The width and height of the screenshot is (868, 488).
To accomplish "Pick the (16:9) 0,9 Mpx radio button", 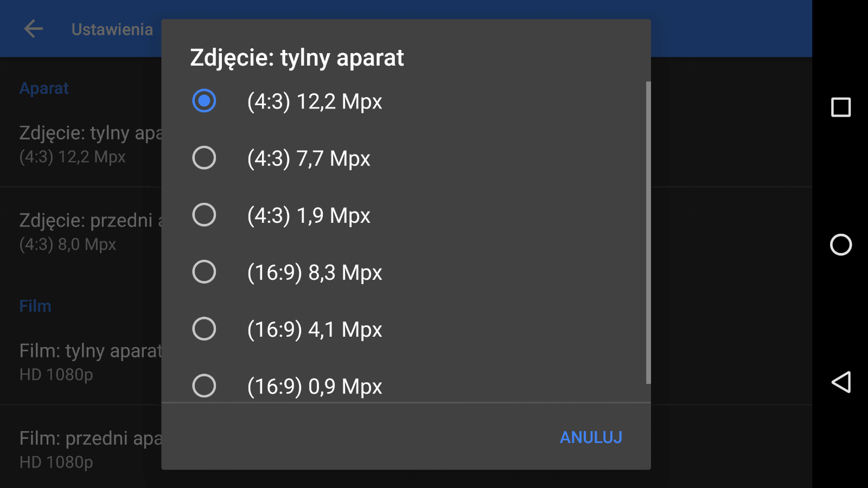I will [205, 386].
